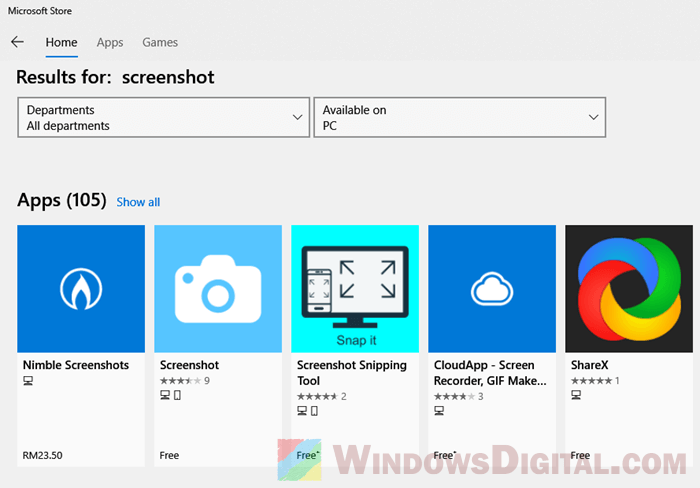Click the RM23.50 price text
The width and height of the screenshot is (700, 488).
click(x=42, y=455)
